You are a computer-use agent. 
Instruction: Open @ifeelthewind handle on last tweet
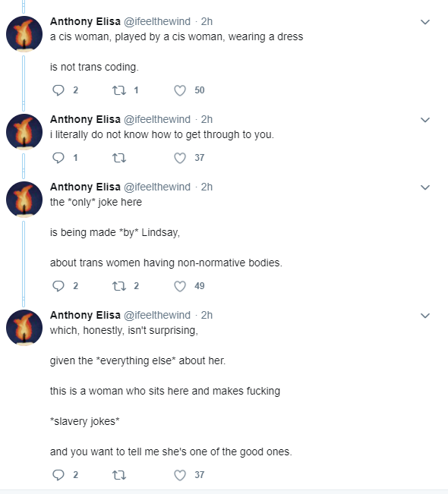pos(157,315)
